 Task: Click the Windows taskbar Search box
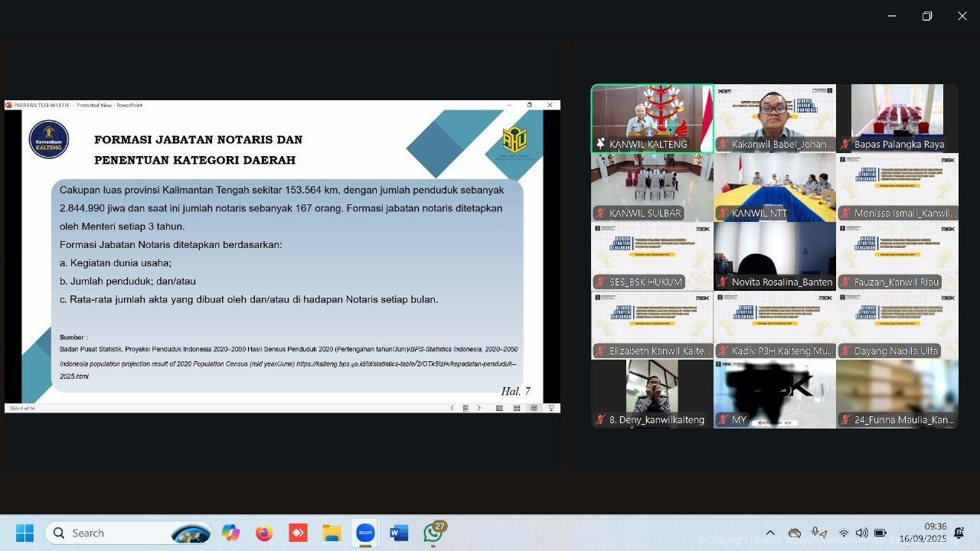(x=128, y=533)
